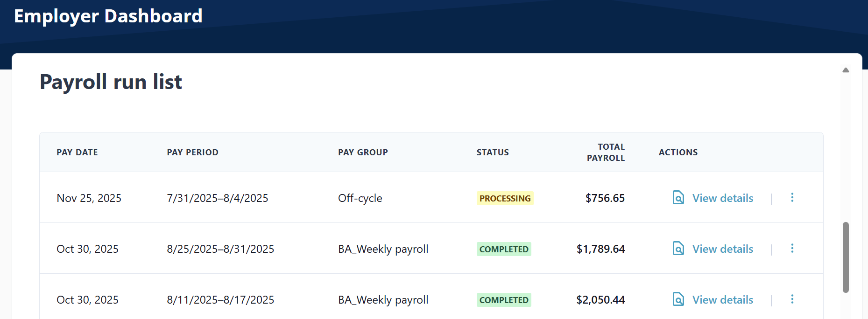Open View details text link for Off-cycle payroll

[722, 198]
